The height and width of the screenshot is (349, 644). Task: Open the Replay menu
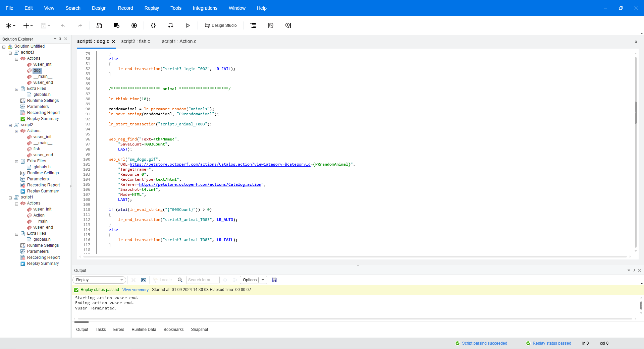[152, 8]
